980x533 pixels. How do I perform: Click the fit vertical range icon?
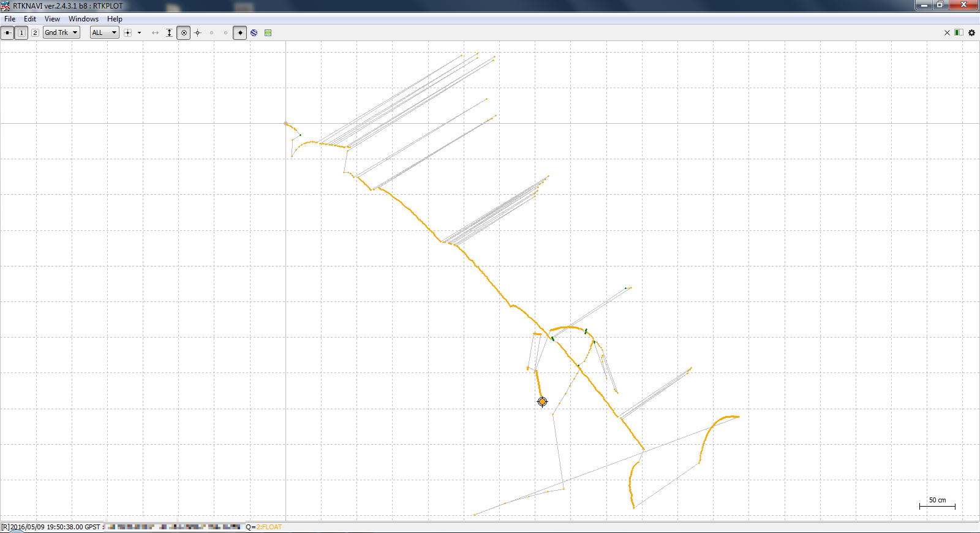[x=169, y=33]
